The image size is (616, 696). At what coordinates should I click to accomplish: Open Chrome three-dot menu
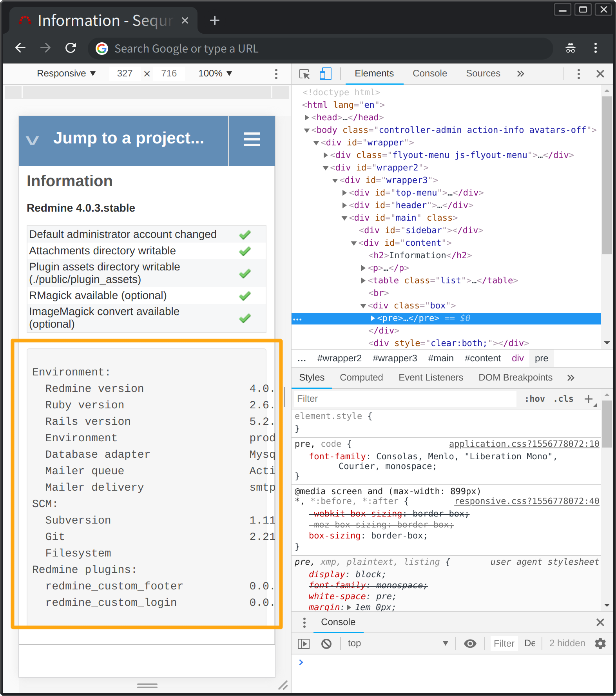click(596, 48)
